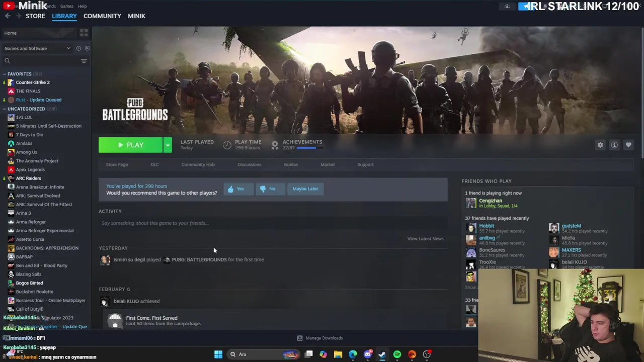The width and height of the screenshot is (644, 362).
Task: Open friend MAXERS profile
Action: (571, 250)
